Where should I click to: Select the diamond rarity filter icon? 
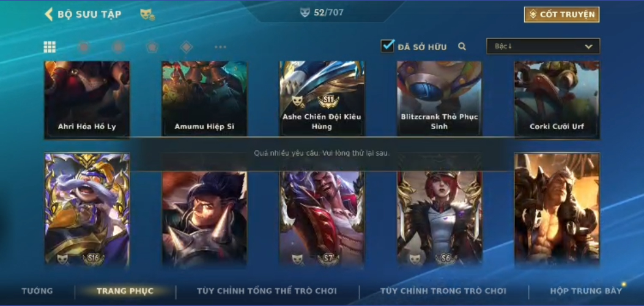click(x=187, y=47)
